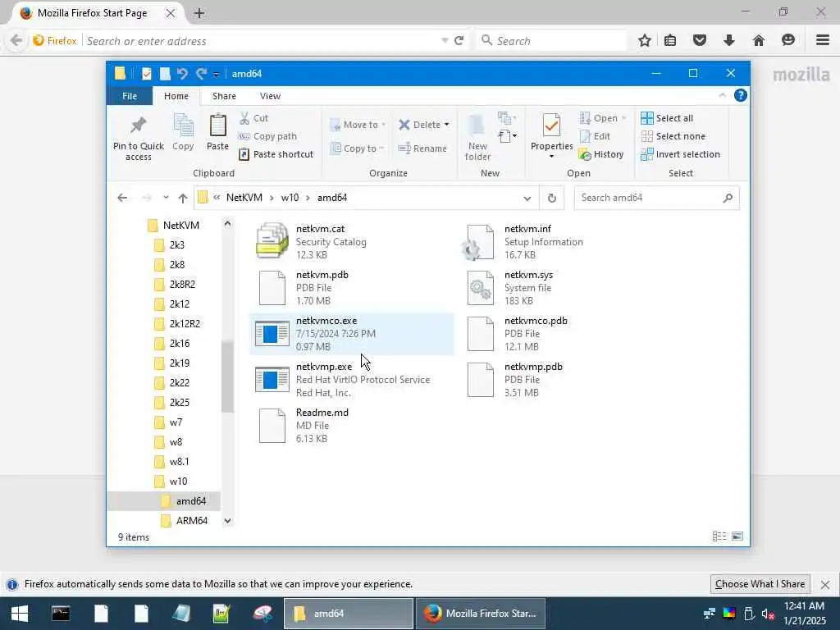Click NetKVM in address breadcrumb
This screenshot has height=630, width=840.
point(244,198)
